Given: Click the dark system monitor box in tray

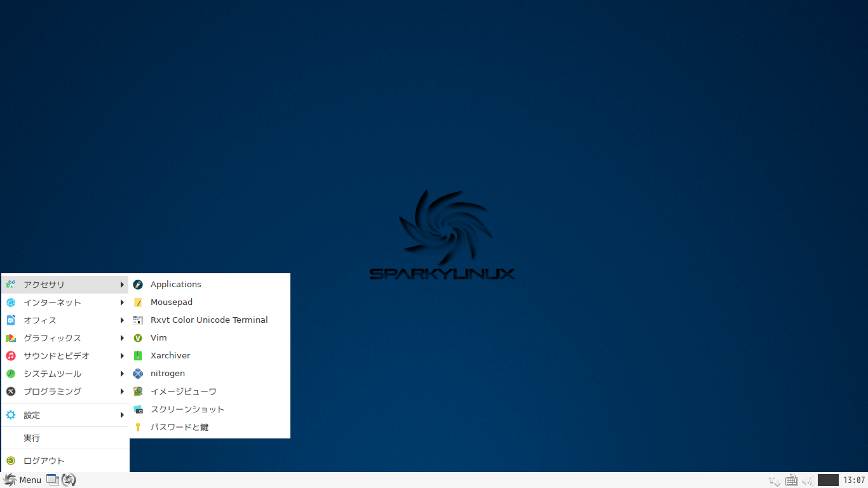Looking at the screenshot, I should tap(828, 480).
